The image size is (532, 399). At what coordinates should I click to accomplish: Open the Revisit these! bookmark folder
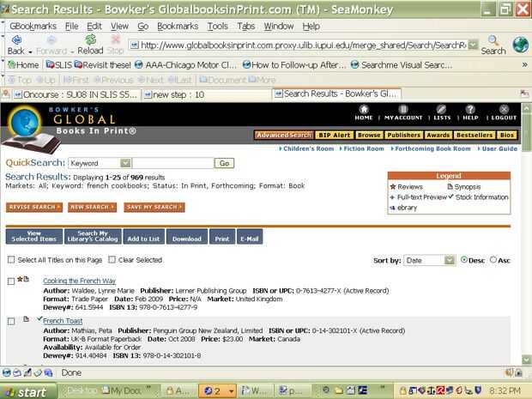102,65
